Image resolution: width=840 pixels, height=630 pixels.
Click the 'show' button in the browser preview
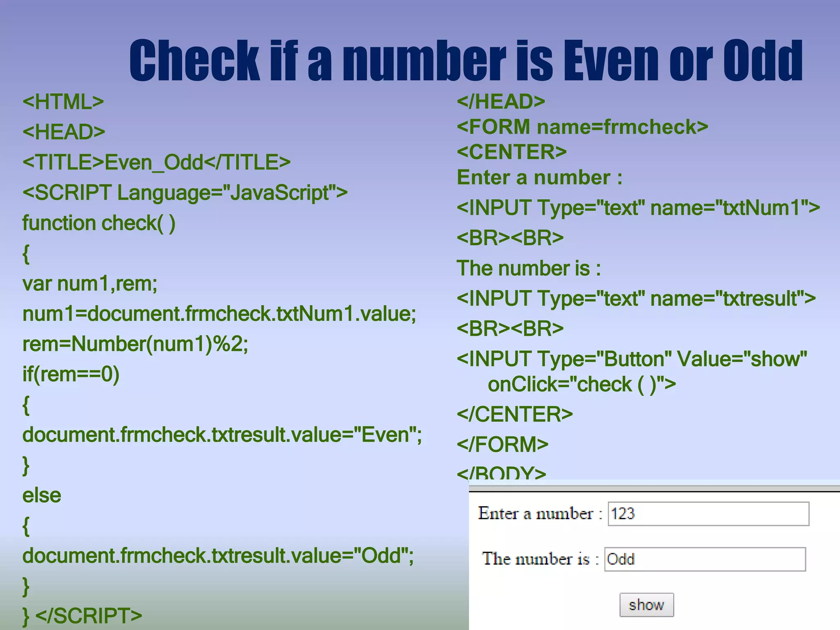click(x=646, y=605)
